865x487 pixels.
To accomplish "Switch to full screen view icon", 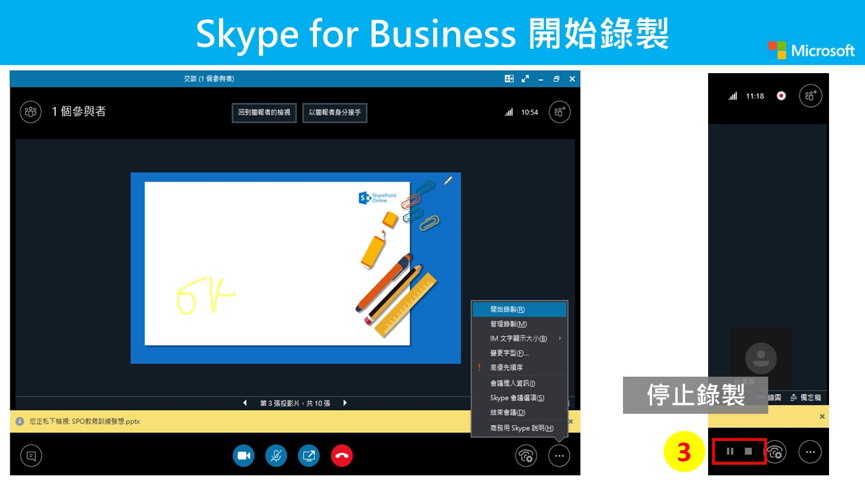I will pos(525,79).
